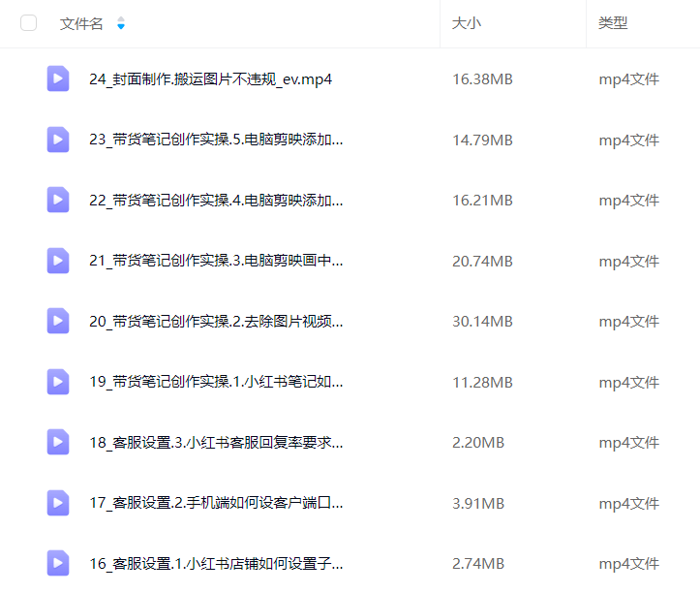The width and height of the screenshot is (700, 593).
Task: Open video icon for 20_带货笔记创作实操.2 file
Action: [x=58, y=321]
